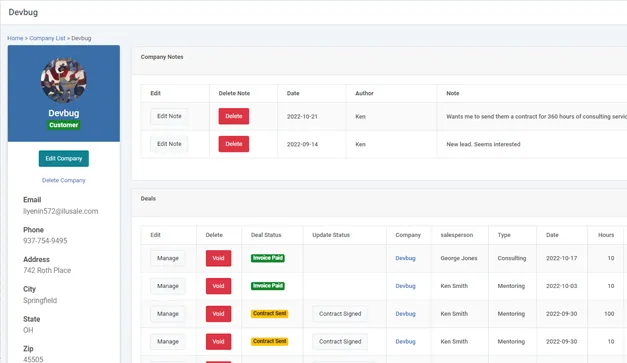Void the 2022-09-30 10-hour deal
Screen dimensions: 627x363
218,342
